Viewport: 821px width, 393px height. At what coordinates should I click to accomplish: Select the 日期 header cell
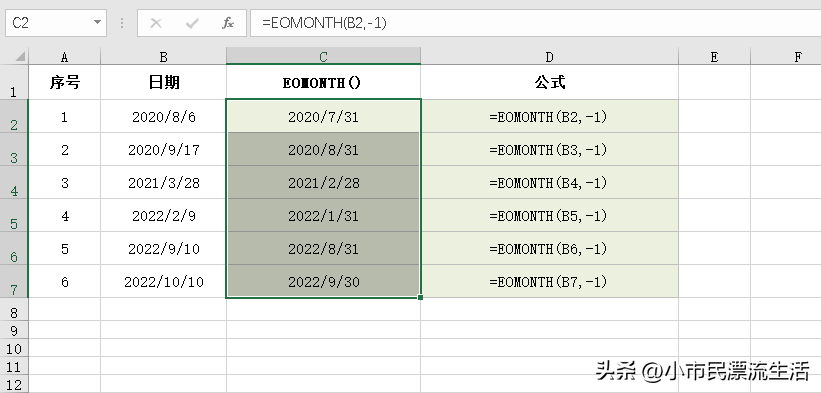click(x=163, y=82)
